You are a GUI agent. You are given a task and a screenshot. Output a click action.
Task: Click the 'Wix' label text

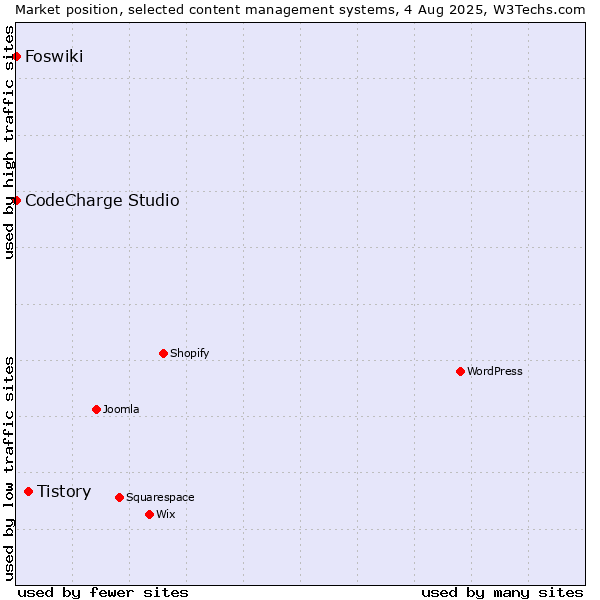click(x=166, y=514)
